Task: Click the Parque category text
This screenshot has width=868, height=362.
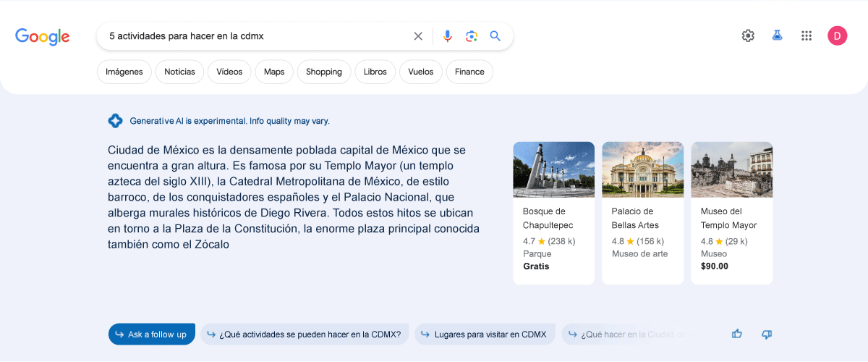Action: point(537,254)
